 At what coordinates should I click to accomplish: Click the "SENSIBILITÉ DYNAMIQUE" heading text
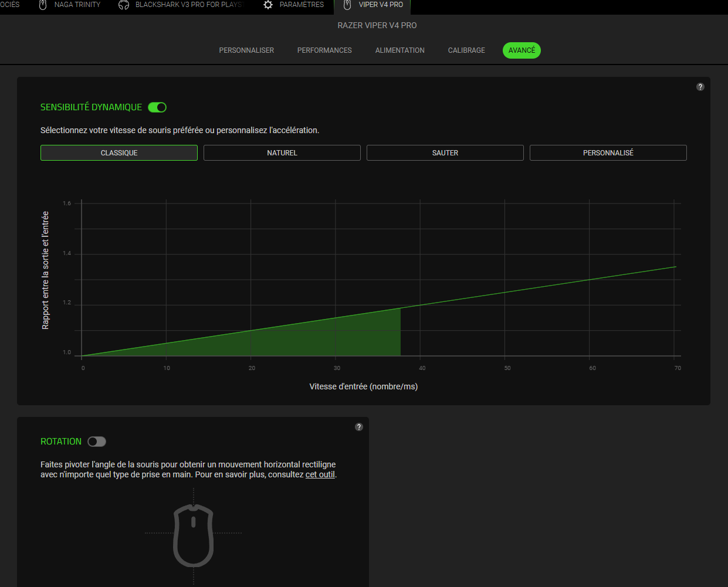(x=91, y=107)
